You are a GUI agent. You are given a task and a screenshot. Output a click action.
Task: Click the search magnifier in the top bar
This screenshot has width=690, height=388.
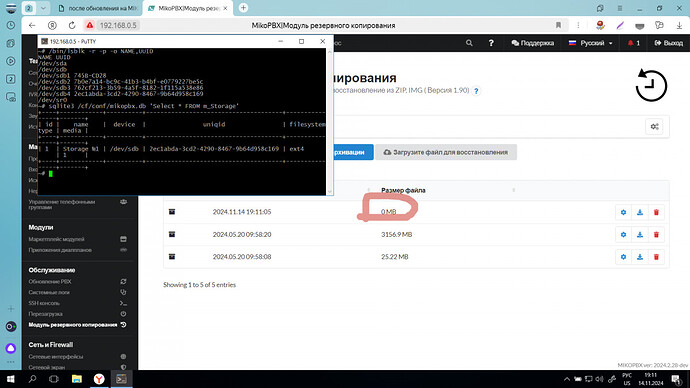[469, 43]
